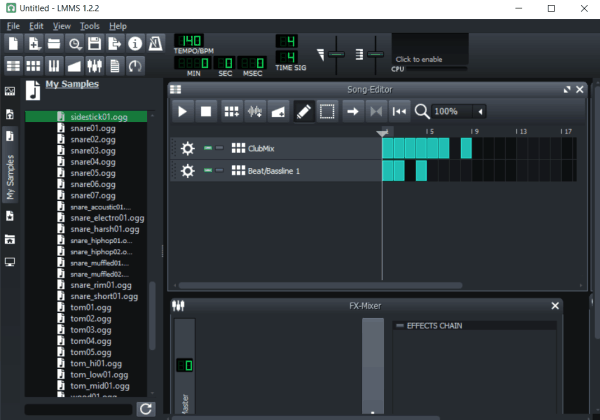
Task: Open ClubMix track settings gear
Action: (x=188, y=148)
